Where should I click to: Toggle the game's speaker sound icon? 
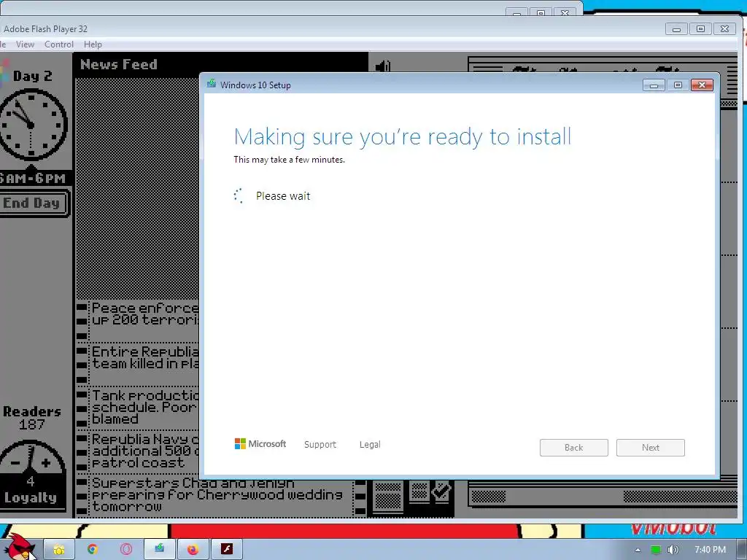click(382, 66)
